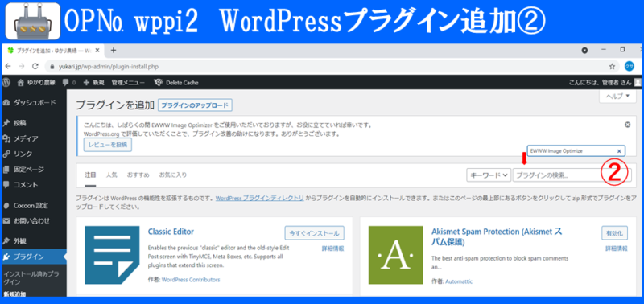Screen dimensions: 644x304
Task: Go to ダッシュボード in sidebar
Action: click(x=34, y=103)
